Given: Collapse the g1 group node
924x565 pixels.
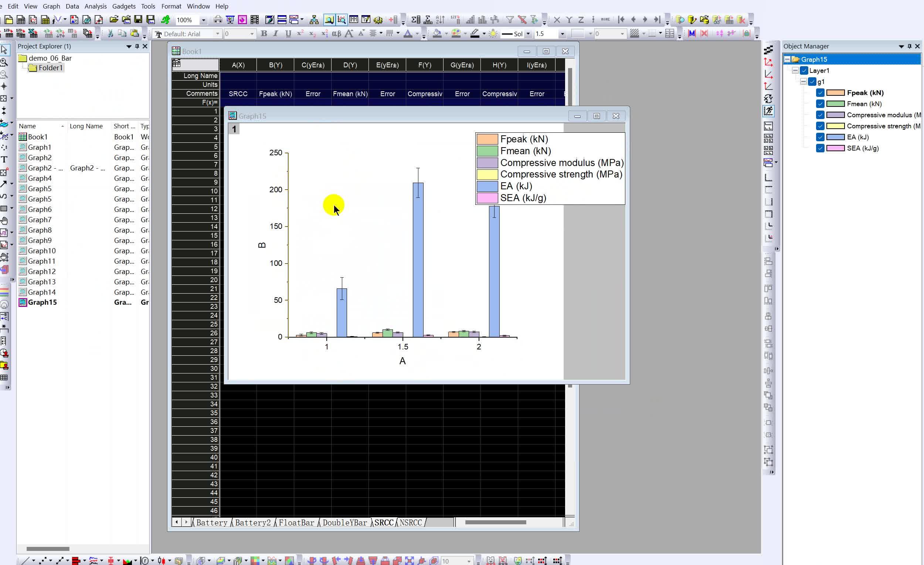Looking at the screenshot, I should coord(803,81).
